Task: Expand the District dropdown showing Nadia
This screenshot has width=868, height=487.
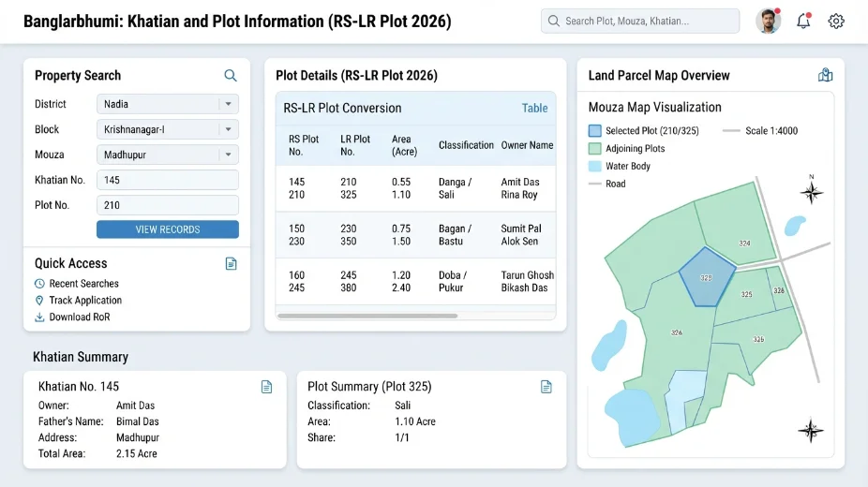Action: [x=168, y=104]
